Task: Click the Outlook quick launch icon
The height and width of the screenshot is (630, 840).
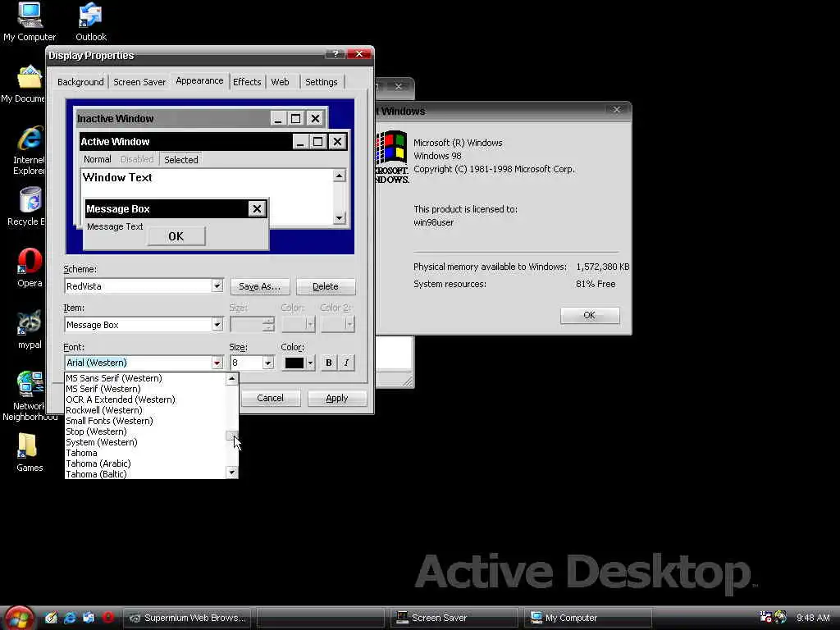Action: [89, 618]
